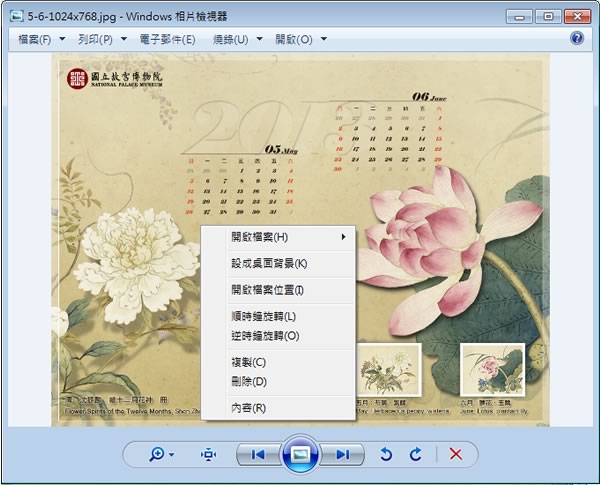Expand the zoom magnifier dropdown arrow
Image resolution: width=600 pixels, height=485 pixels.
coord(171,455)
